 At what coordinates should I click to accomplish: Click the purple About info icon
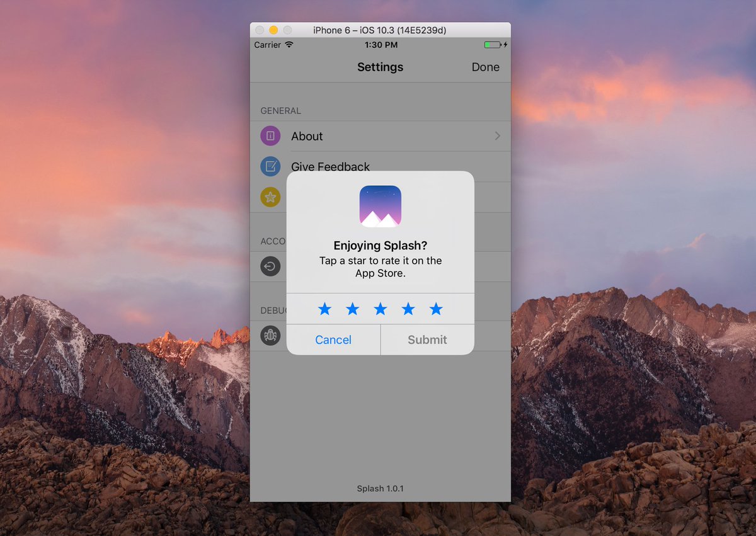270,135
